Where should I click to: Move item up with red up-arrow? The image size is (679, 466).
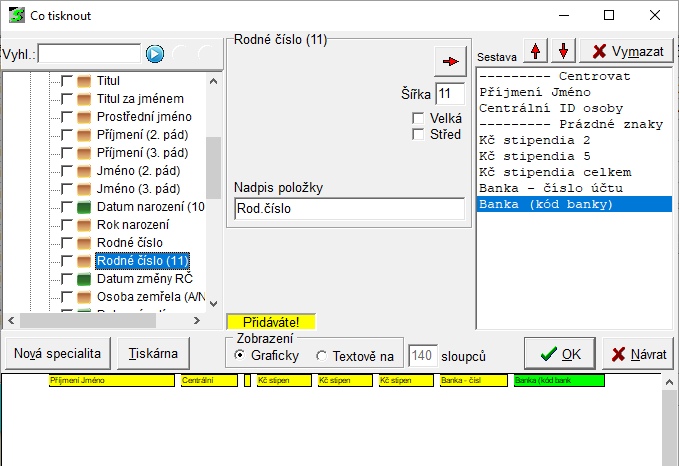click(537, 52)
